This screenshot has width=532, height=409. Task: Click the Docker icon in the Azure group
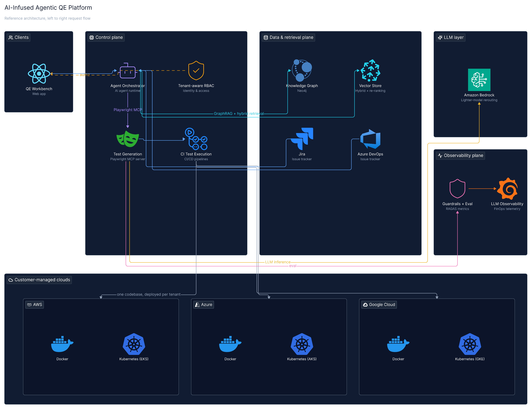230,344
